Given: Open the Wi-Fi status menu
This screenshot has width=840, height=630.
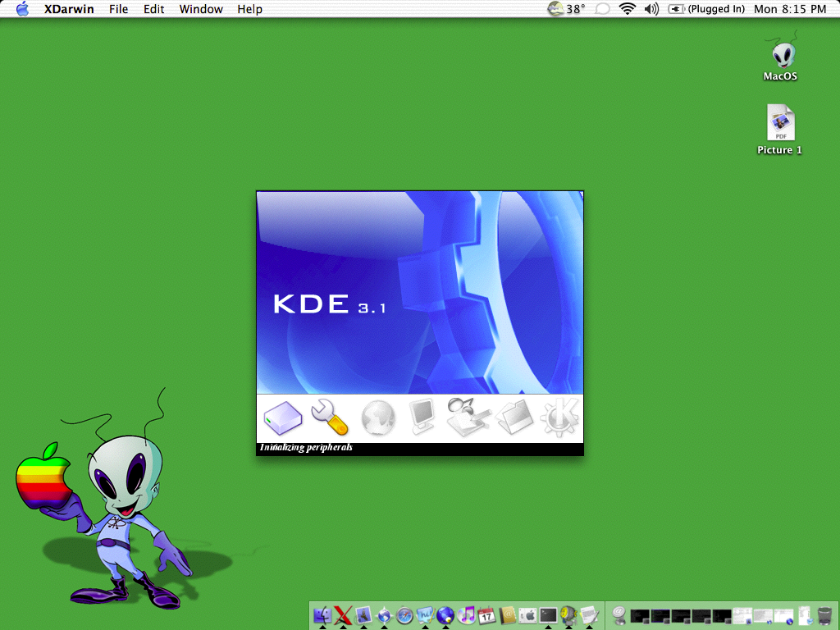Looking at the screenshot, I should coord(627,8).
